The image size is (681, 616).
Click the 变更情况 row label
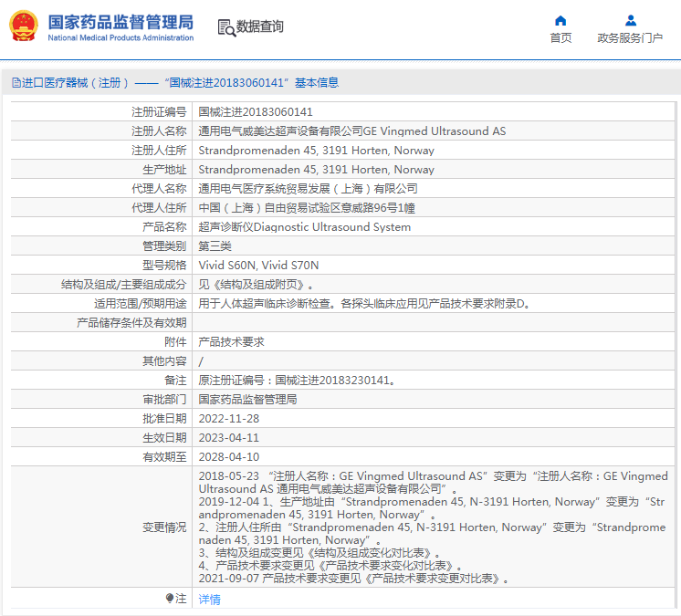pos(164,527)
